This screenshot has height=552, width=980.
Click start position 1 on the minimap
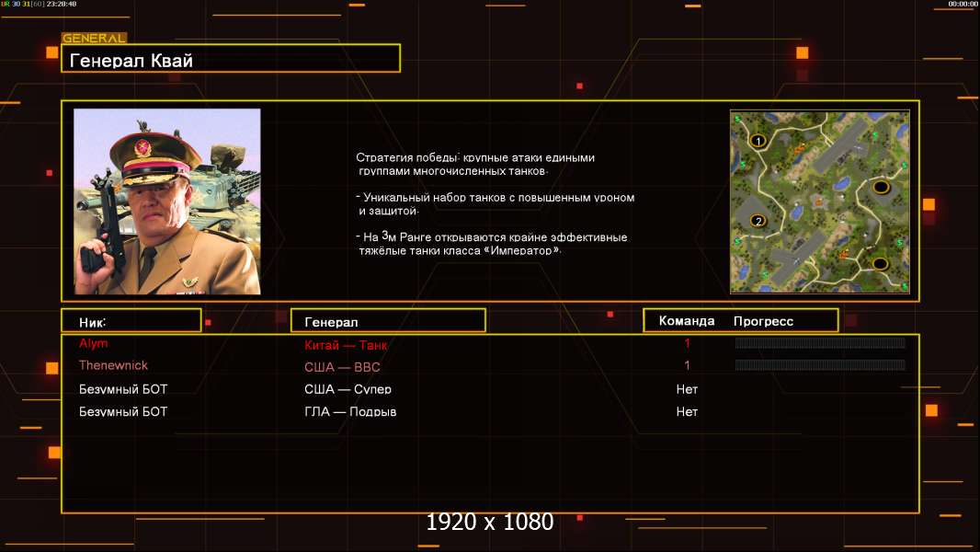[x=758, y=141]
